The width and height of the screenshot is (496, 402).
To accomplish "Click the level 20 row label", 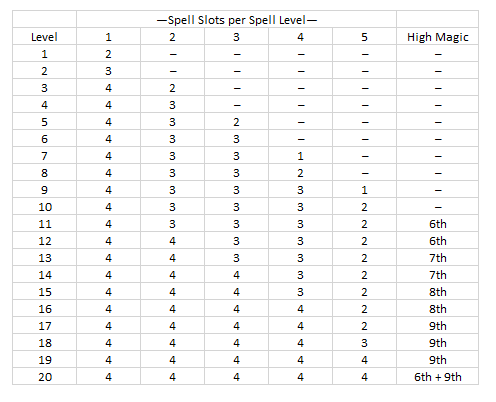I will click(x=44, y=377).
